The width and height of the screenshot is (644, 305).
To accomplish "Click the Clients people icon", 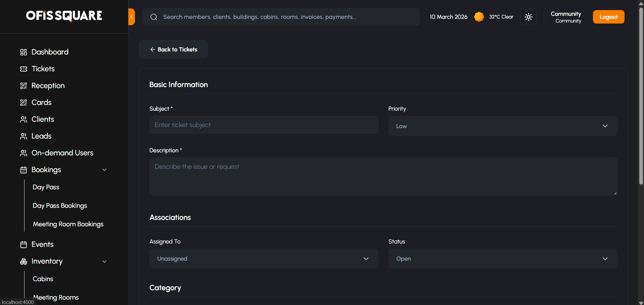I will [24, 119].
